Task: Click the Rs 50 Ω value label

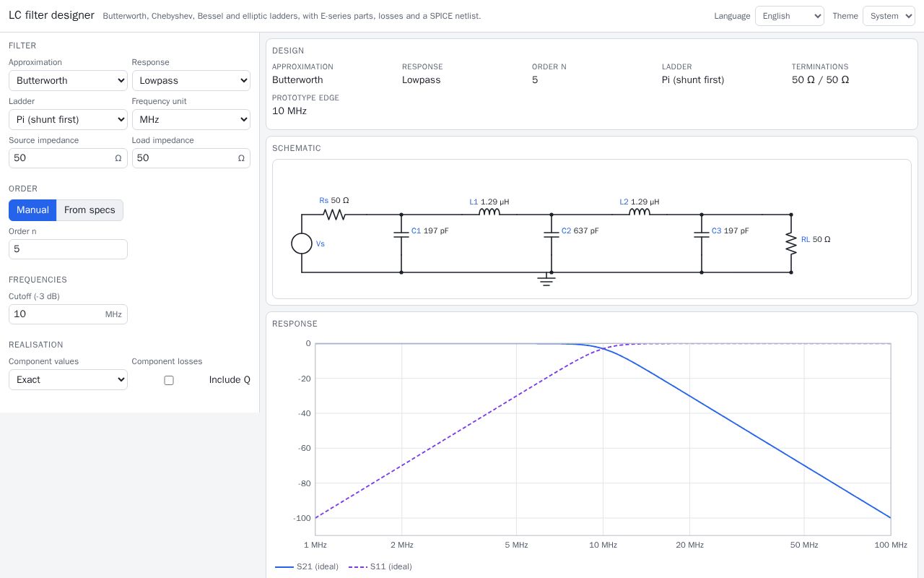Action: (x=334, y=201)
